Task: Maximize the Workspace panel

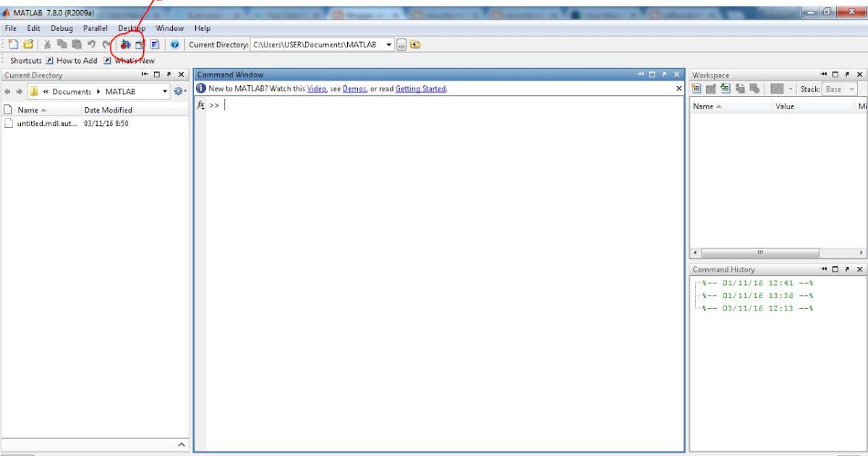Action: (x=835, y=75)
